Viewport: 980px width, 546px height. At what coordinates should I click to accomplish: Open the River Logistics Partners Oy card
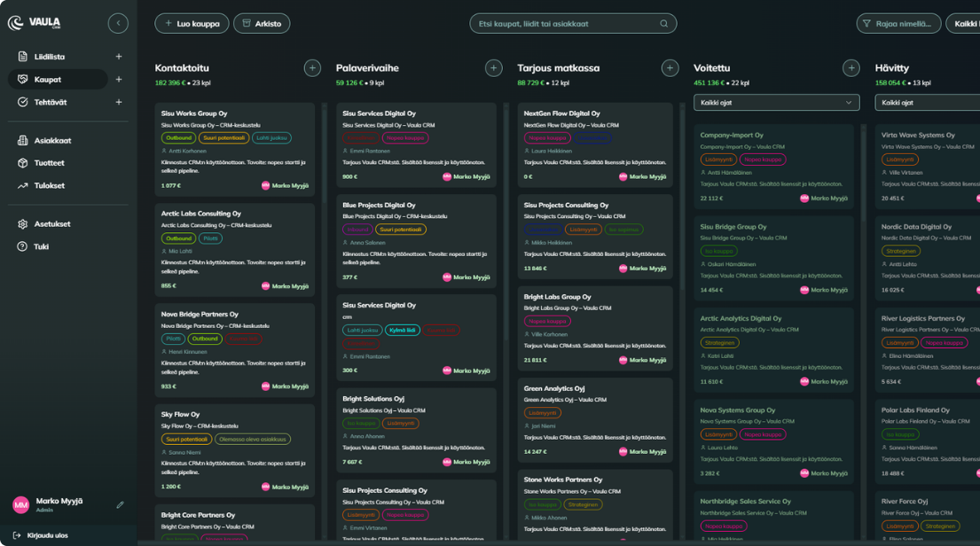pos(928,350)
